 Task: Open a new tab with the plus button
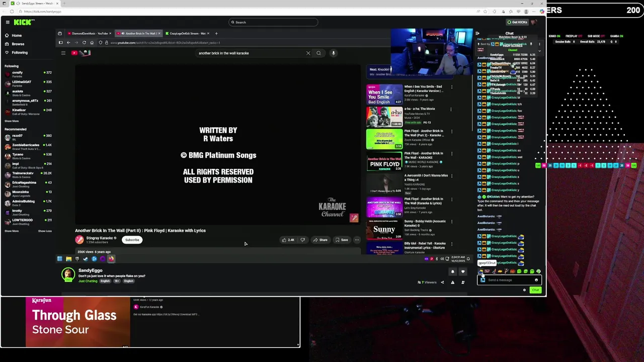[216, 34]
